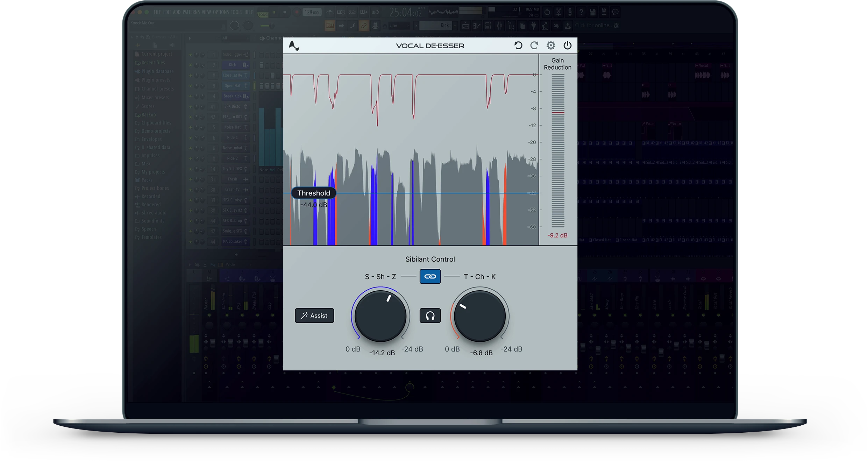Click the redo arrow in the De-Esser header
Viewport: 868px width, 461px height.
point(534,45)
